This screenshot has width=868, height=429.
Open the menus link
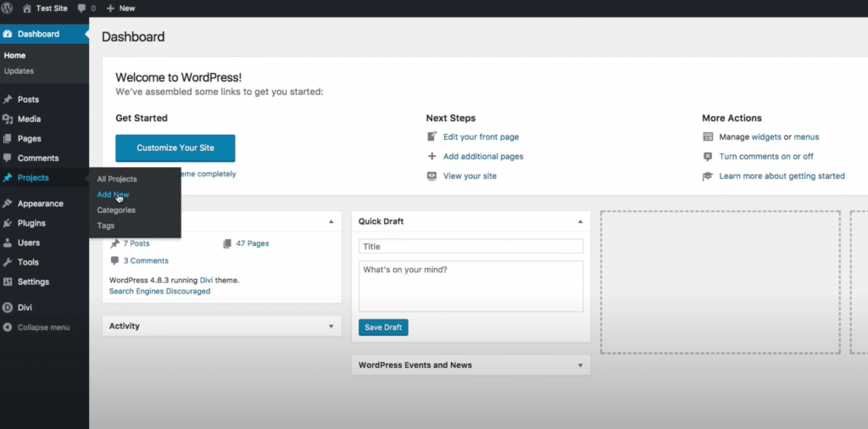pos(807,136)
